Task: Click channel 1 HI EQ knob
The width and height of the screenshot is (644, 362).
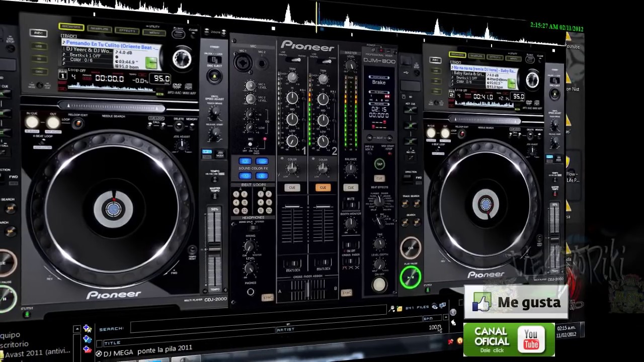Action: (292, 98)
